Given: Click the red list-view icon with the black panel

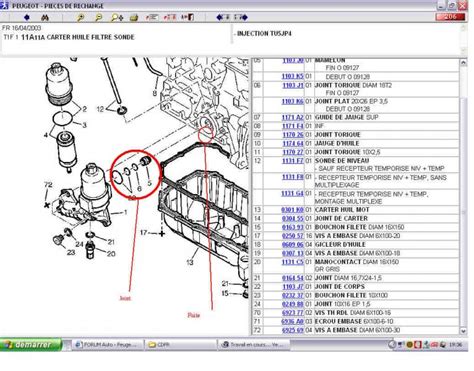Looking at the screenshot, I should pyautogui.click(x=188, y=17).
